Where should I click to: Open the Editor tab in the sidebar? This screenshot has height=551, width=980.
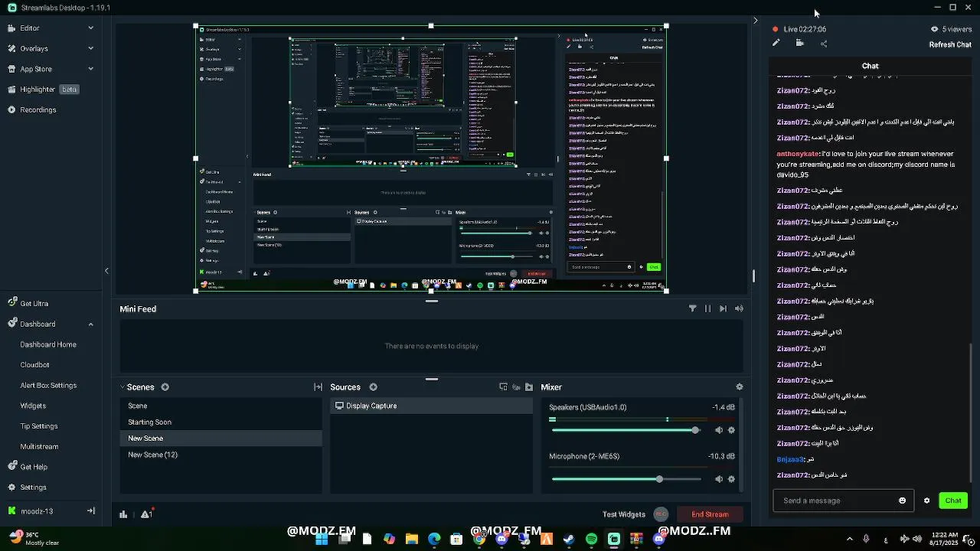[x=30, y=28]
